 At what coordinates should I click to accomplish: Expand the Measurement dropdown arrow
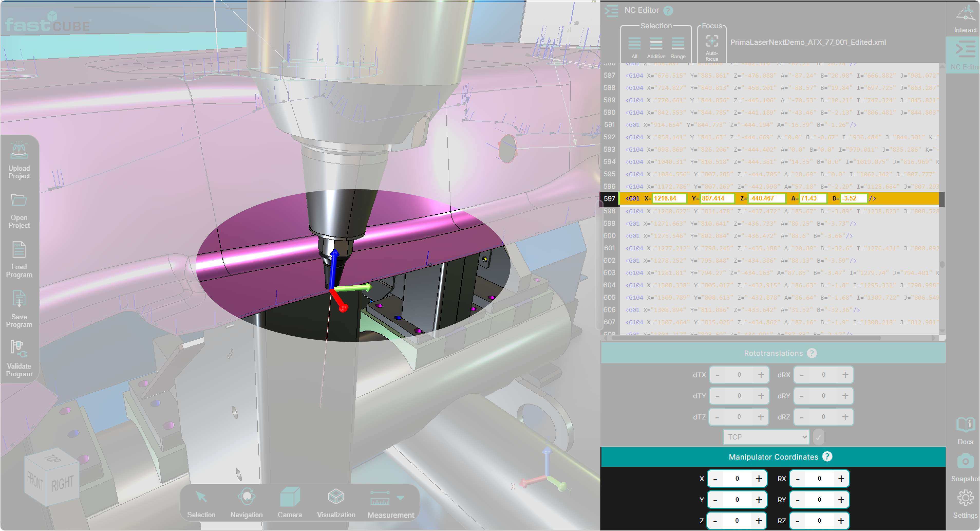(401, 498)
